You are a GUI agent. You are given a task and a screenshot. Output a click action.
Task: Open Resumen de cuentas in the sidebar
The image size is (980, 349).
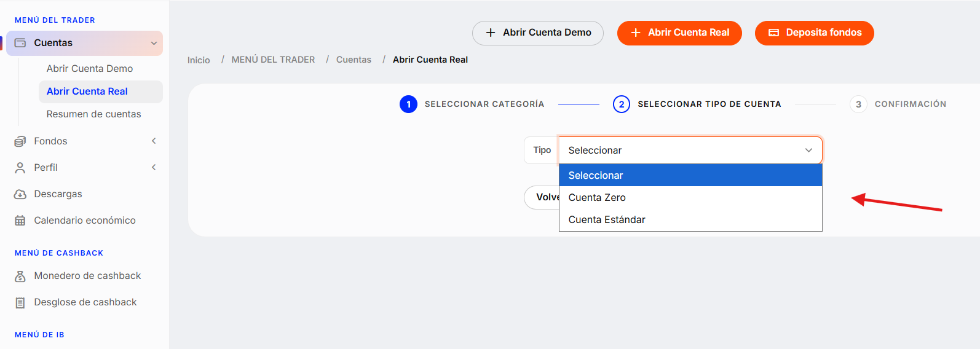click(93, 114)
